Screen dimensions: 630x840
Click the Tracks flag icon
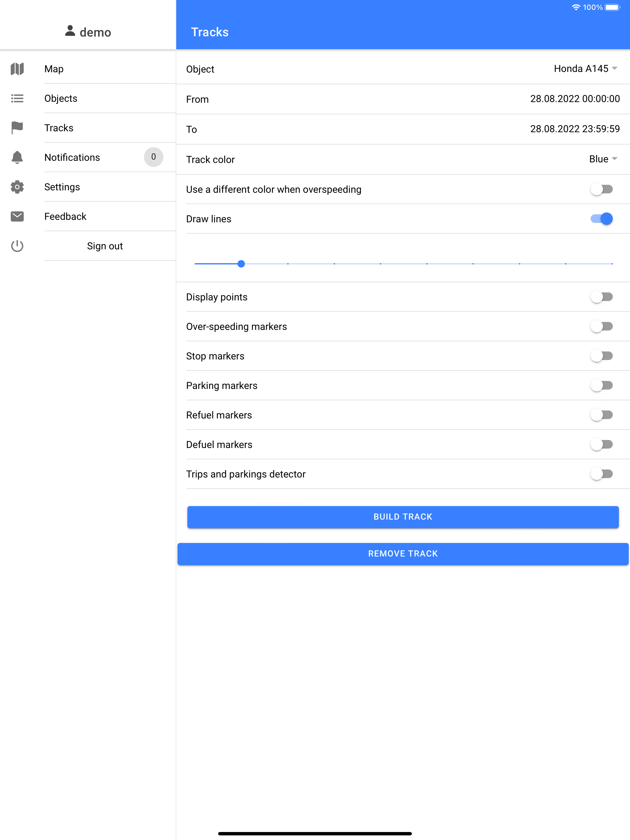point(17,128)
